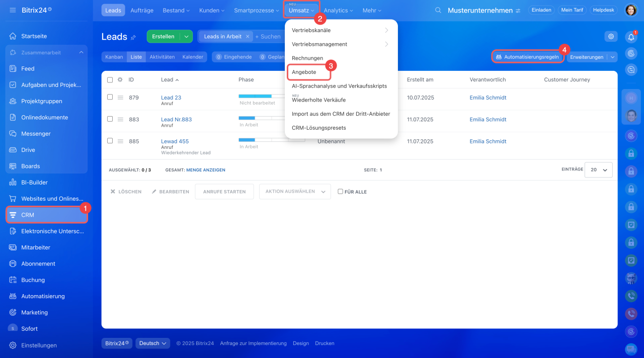Open the Lead 23 link
The width and height of the screenshot is (644, 358).
171,98
